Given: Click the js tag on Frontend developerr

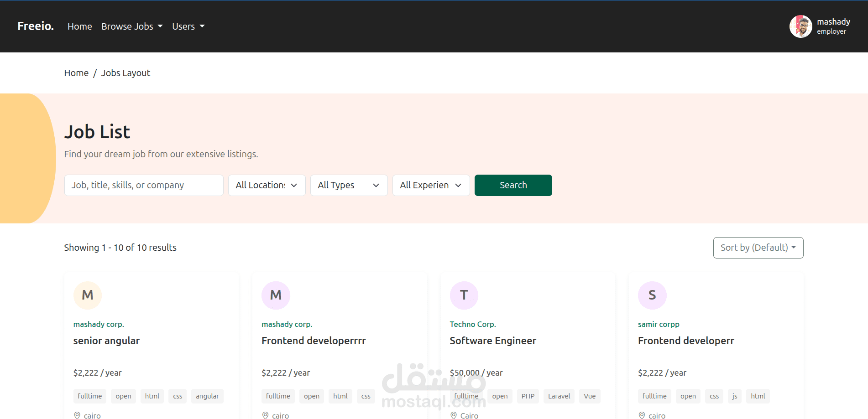Looking at the screenshot, I should [x=735, y=396].
